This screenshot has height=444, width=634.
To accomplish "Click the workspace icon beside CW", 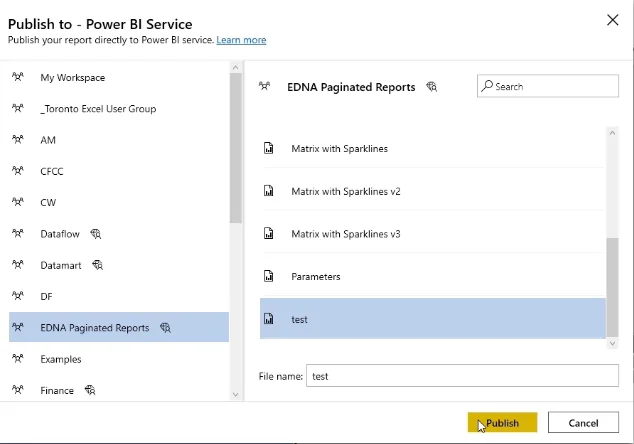I will point(18,201).
